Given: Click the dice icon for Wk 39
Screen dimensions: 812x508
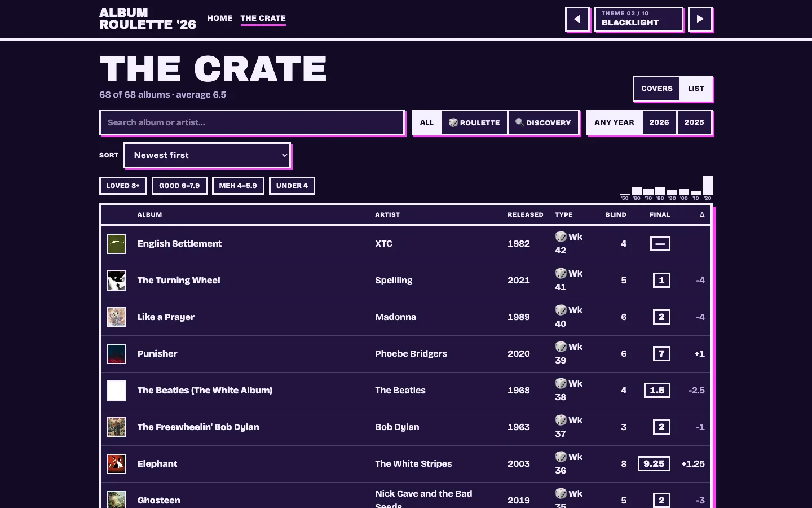Looking at the screenshot, I should click(561, 347).
